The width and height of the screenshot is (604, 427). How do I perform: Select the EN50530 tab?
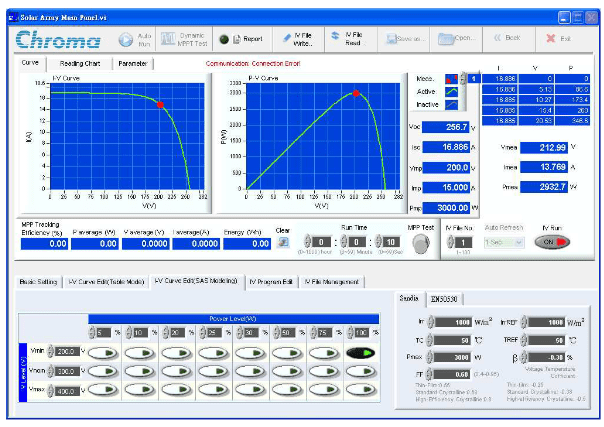(444, 297)
